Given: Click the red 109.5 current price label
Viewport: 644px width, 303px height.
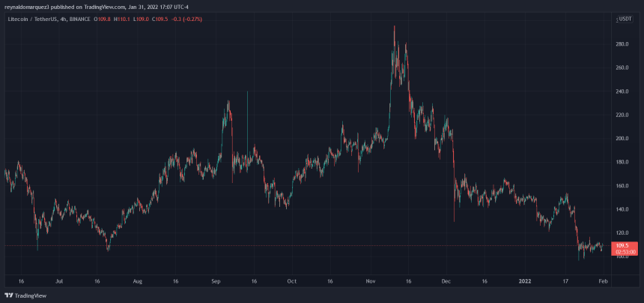Looking at the screenshot, I should pyautogui.click(x=622, y=245).
